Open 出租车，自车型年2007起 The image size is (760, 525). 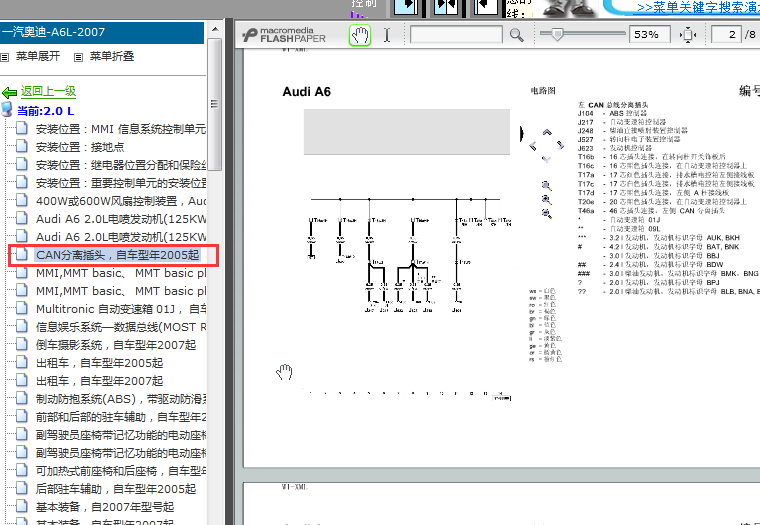(x=99, y=381)
